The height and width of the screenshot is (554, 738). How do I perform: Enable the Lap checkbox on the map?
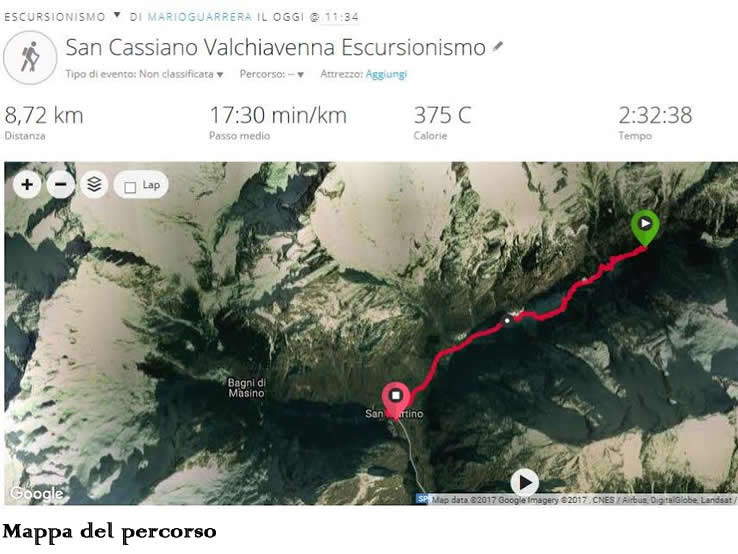tap(130, 187)
